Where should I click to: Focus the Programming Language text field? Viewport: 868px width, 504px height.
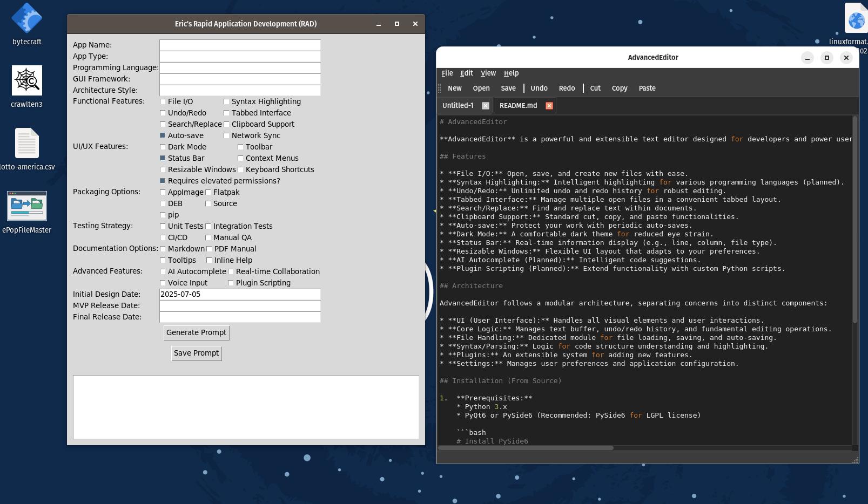pos(240,67)
